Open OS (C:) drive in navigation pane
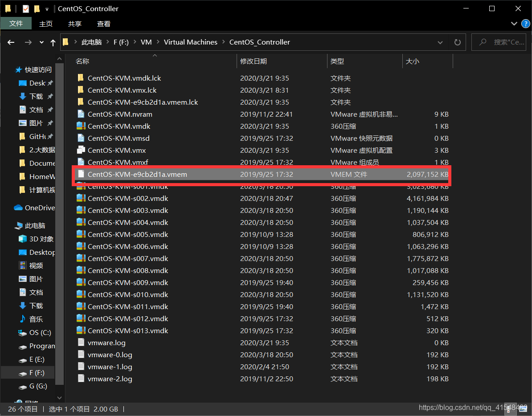The image size is (532, 416). click(35, 333)
